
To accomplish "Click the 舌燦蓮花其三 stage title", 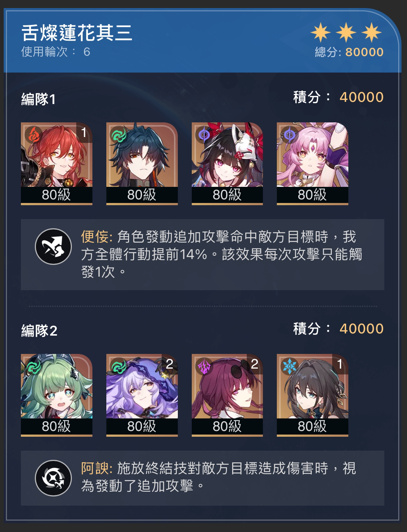I will pos(77,32).
